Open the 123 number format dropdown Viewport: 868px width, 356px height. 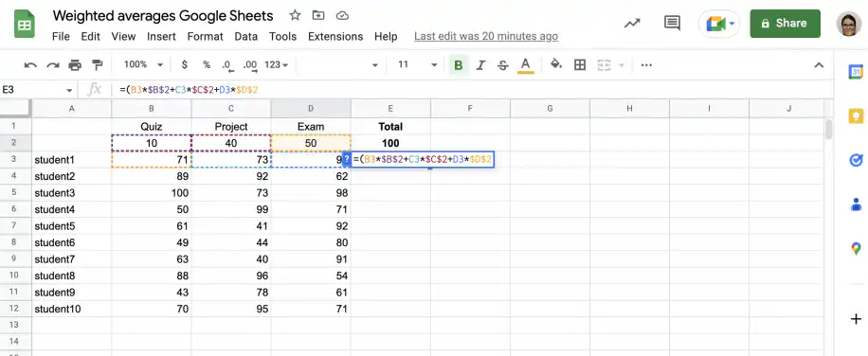(277, 64)
